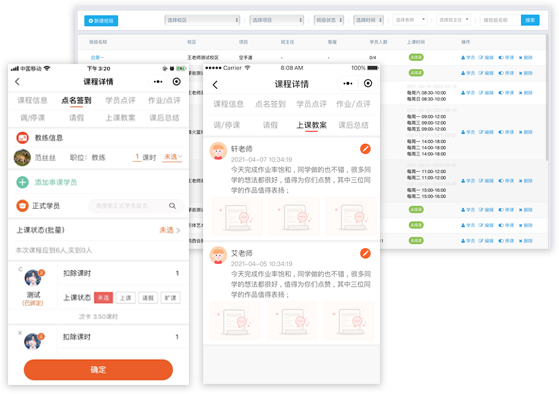
Task: Open the 选择项目 dropdown
Action: [276, 20]
